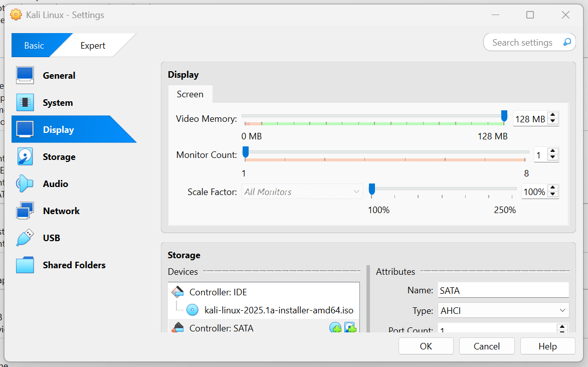Open the Help button
This screenshot has height=367, width=588.
coord(547,346)
